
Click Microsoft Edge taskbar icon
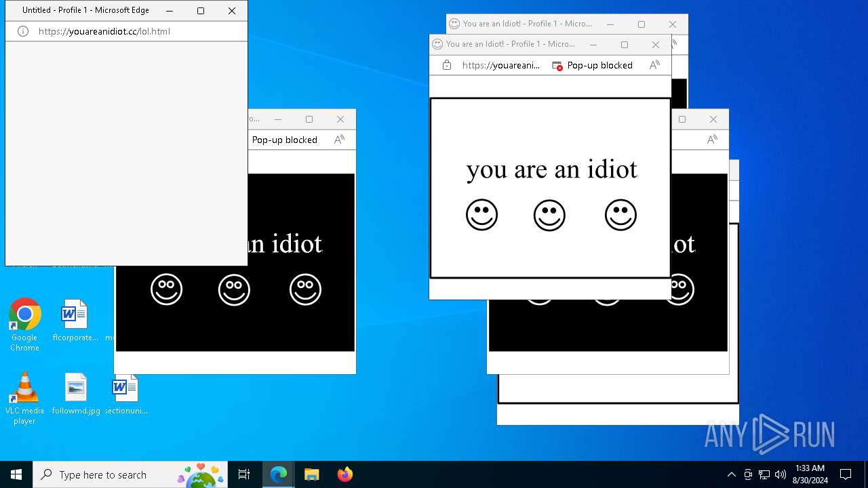pyautogui.click(x=279, y=474)
